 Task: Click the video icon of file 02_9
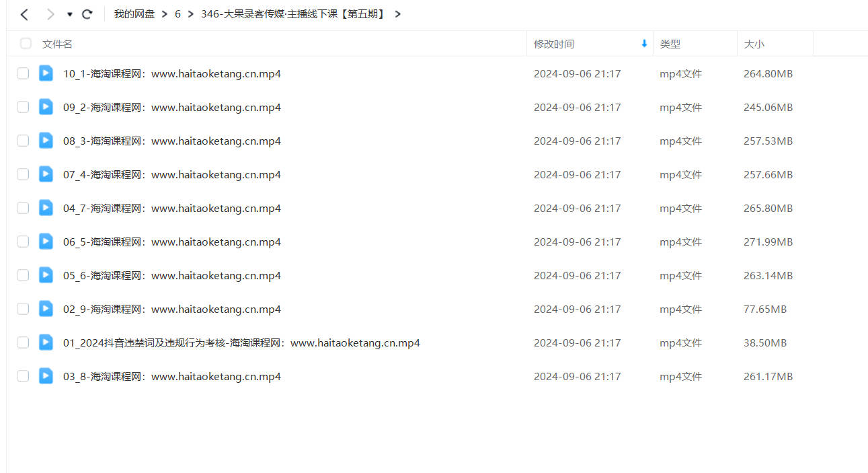(x=46, y=309)
